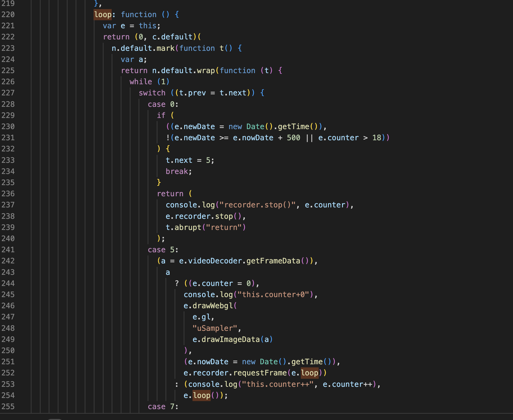Click 'getFrameData' method name on line 242
The image size is (513, 420).
273,261
